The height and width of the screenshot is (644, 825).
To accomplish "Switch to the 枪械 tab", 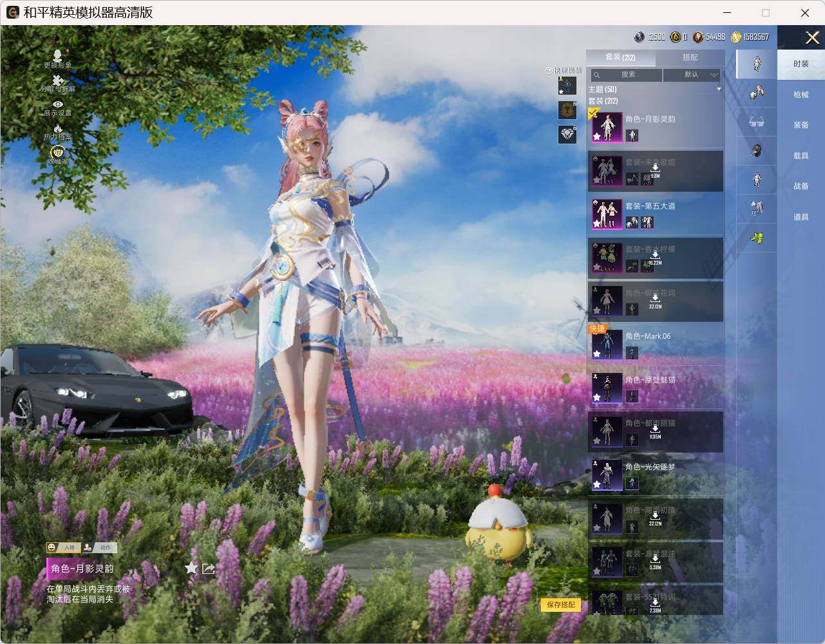I will click(801, 95).
